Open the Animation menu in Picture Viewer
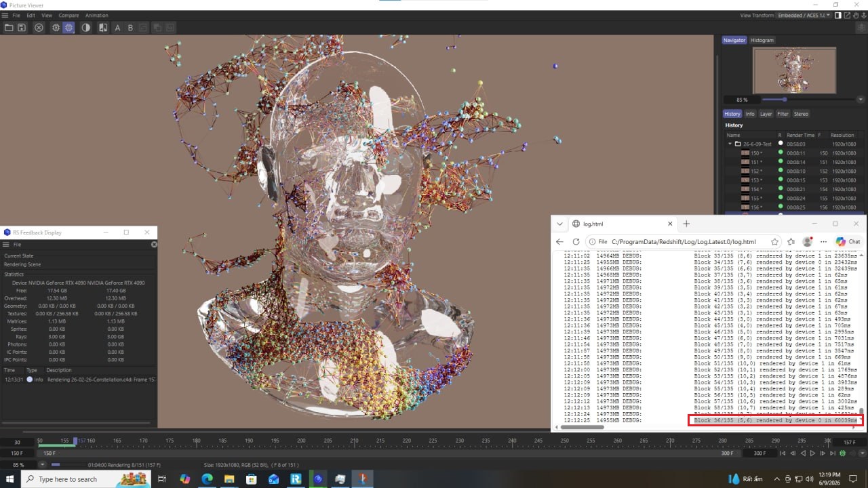Viewport: 868px width, 488px height. click(x=96, y=15)
